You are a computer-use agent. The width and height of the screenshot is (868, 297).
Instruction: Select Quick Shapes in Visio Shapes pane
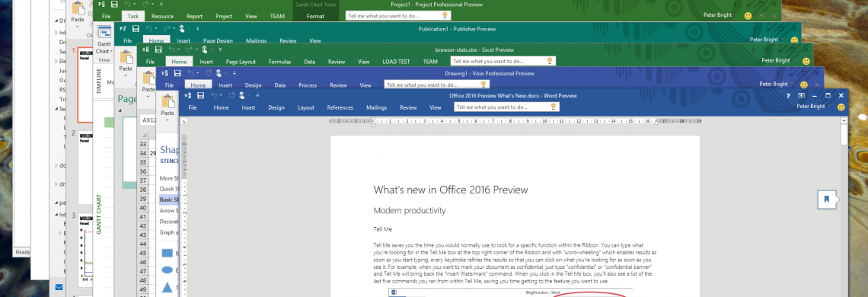point(169,188)
